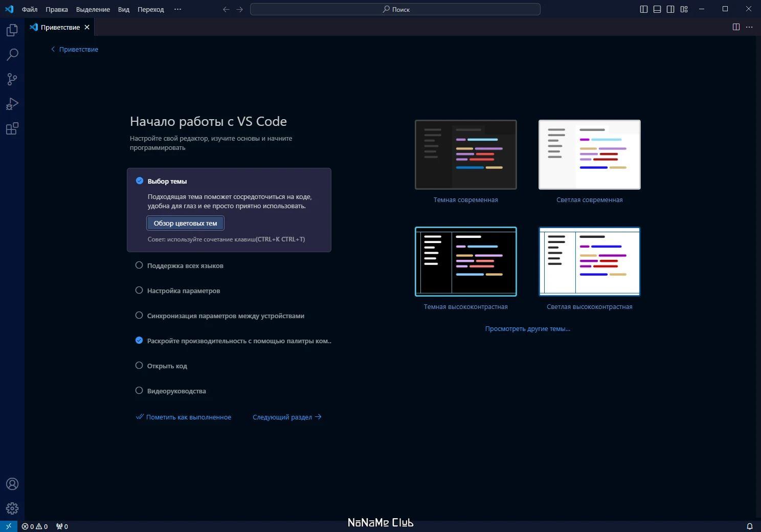Toggle the Выбор темы step checkmark
Image resolution: width=761 pixels, height=532 pixels.
point(139,181)
